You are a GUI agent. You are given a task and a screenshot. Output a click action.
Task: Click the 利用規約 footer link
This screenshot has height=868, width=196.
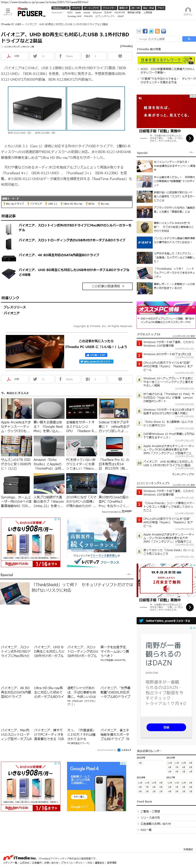(188, 849)
